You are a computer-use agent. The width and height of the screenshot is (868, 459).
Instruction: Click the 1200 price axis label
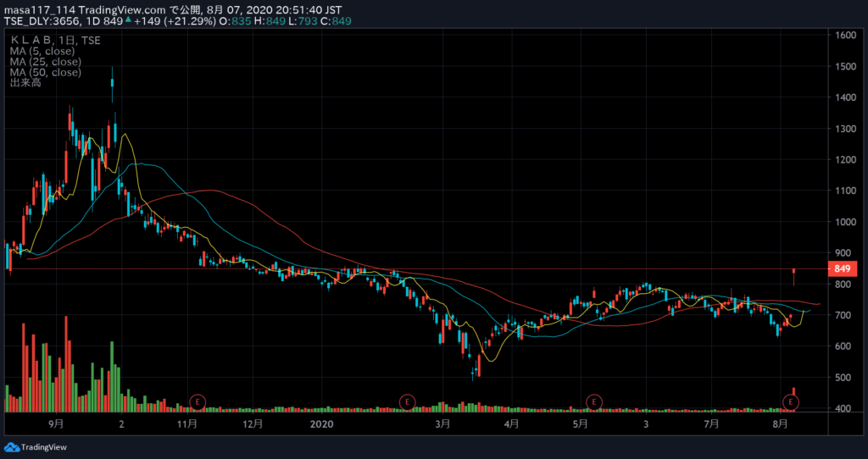(845, 160)
